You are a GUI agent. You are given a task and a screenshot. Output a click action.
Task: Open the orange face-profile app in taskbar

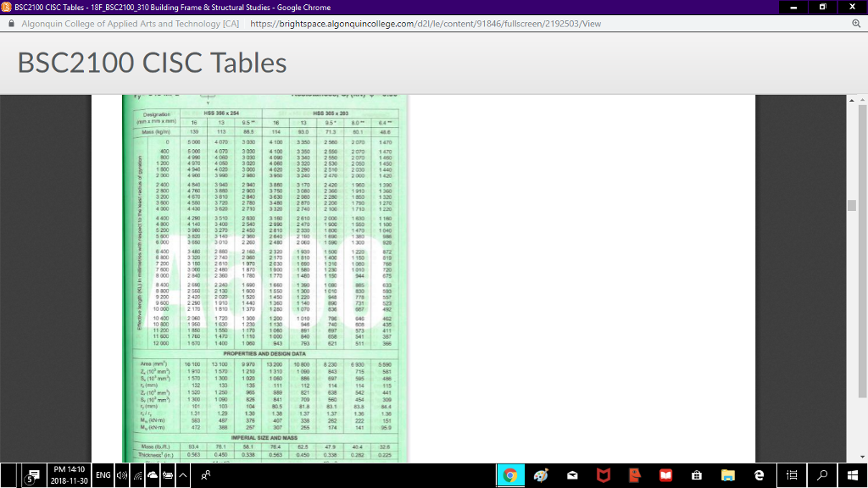(x=634, y=475)
